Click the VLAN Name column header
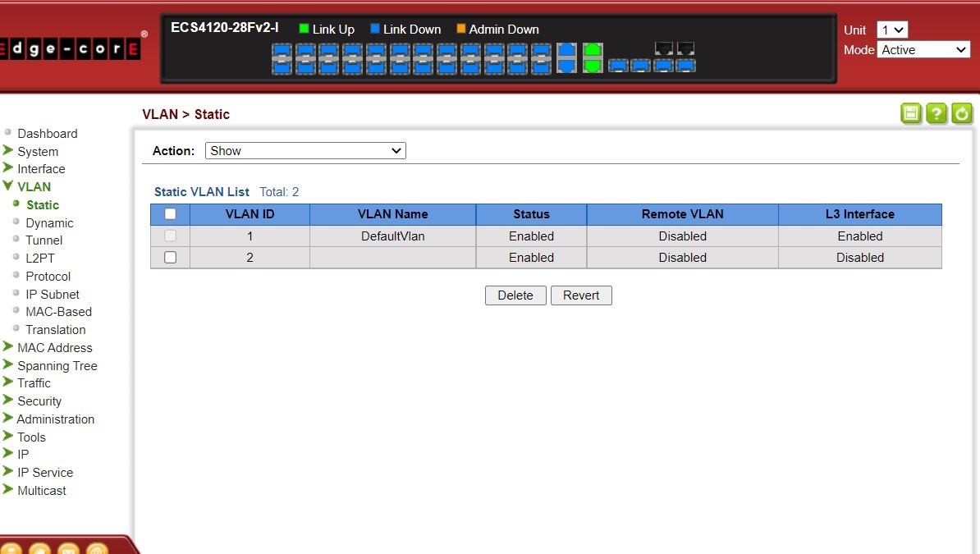980x554 pixels. coord(393,214)
